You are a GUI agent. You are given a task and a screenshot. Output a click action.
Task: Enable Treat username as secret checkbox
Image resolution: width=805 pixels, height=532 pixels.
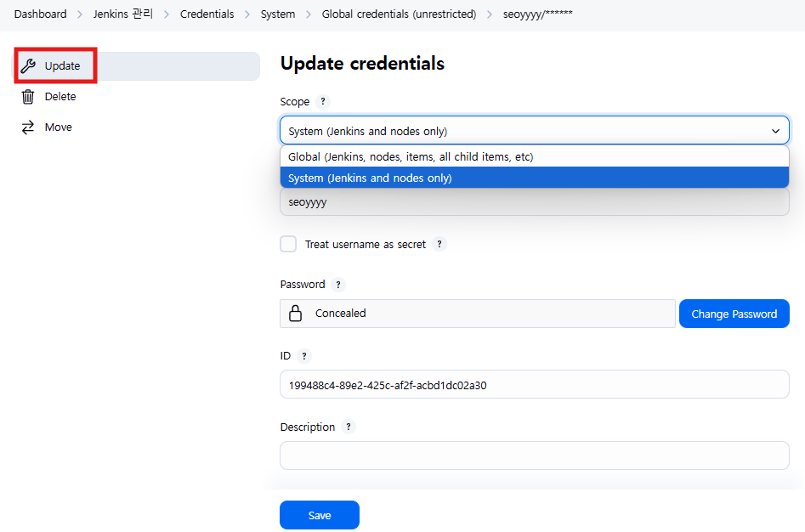click(288, 244)
